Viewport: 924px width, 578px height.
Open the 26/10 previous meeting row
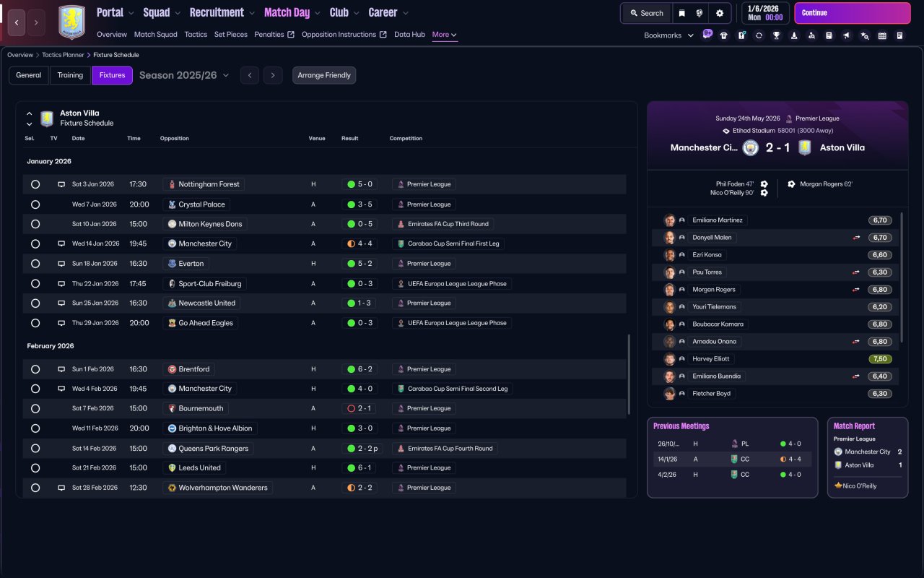[732, 444]
